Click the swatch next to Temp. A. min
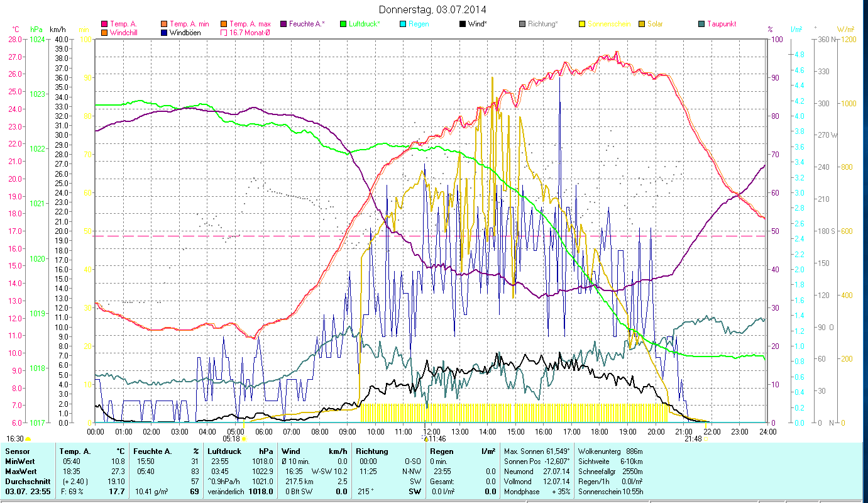 click(x=164, y=24)
